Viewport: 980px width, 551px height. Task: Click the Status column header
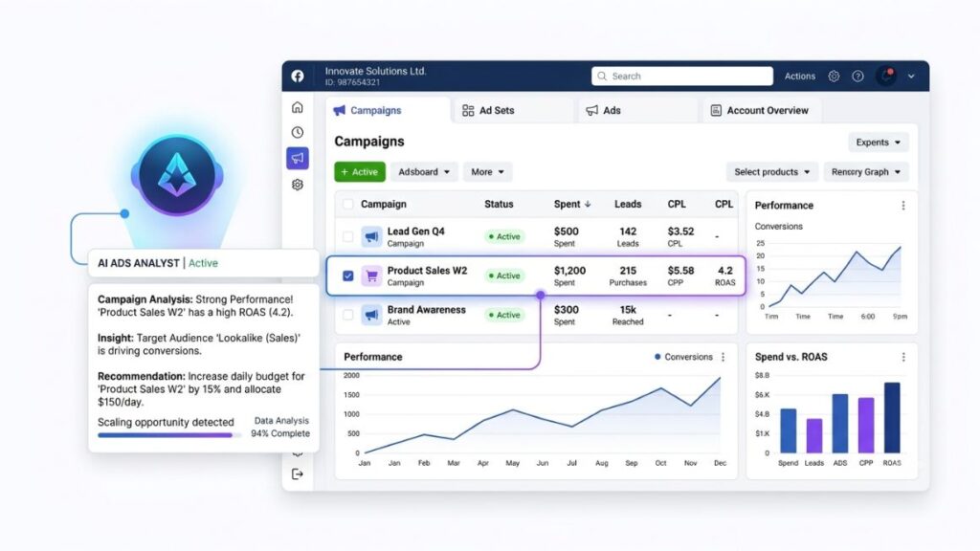499,205
